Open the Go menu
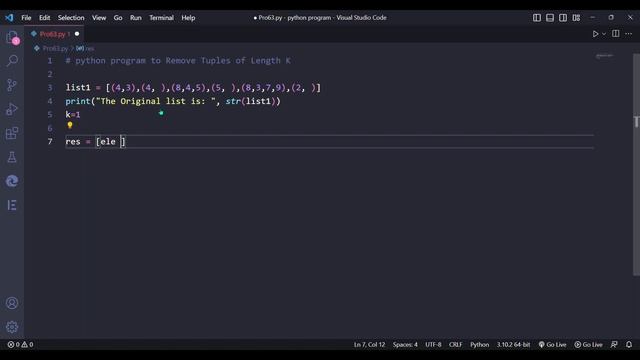This screenshot has width=640, height=360. click(x=118, y=18)
